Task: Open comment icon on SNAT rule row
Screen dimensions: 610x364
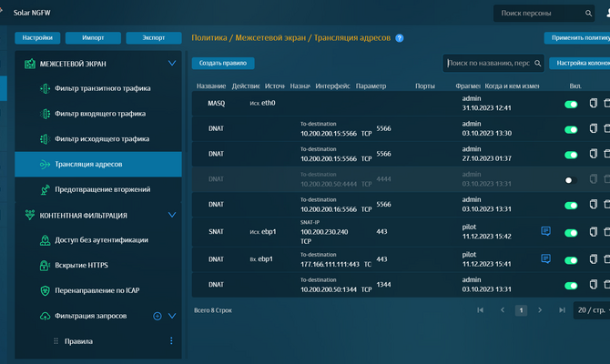Action: [x=545, y=232]
